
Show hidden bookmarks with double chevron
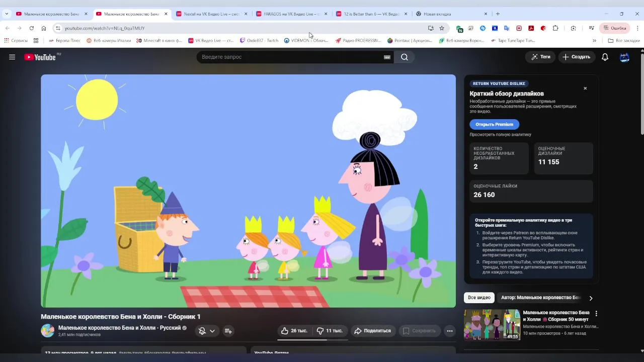[594, 40]
